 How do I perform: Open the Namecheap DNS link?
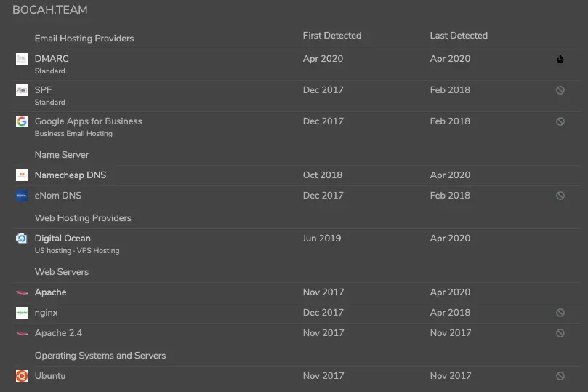tap(70, 175)
